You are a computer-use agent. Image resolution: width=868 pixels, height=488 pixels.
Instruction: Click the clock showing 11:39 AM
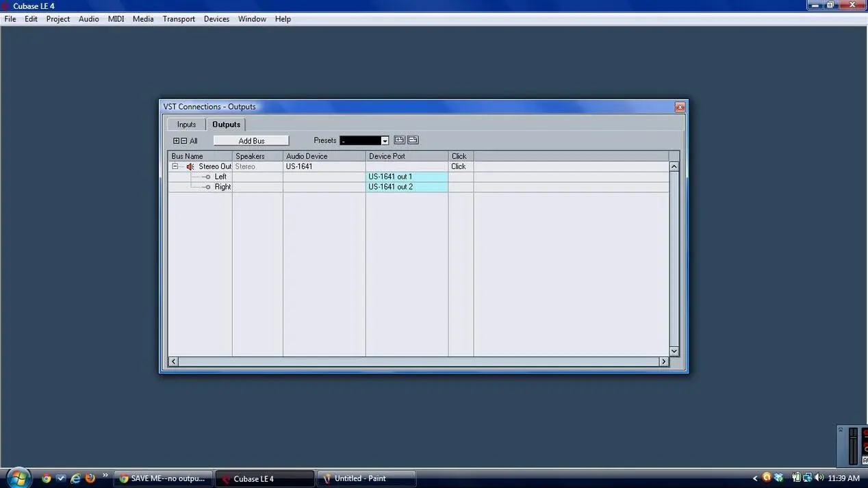(x=843, y=478)
